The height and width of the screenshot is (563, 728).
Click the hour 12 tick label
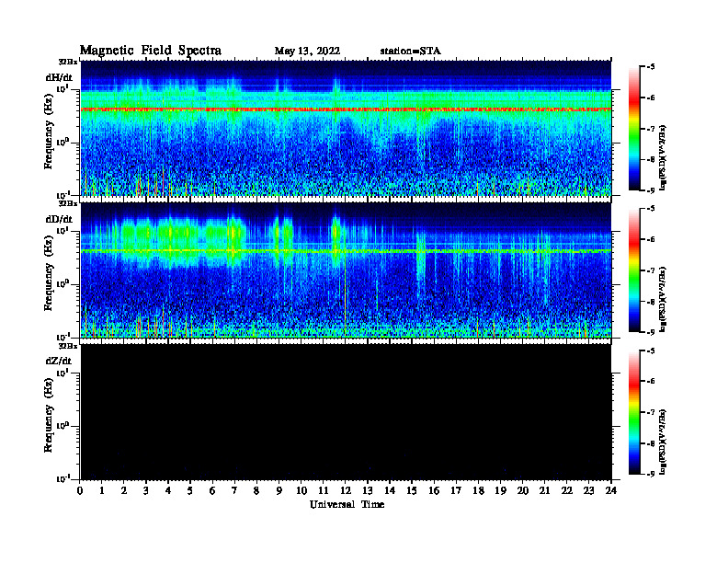click(x=346, y=491)
